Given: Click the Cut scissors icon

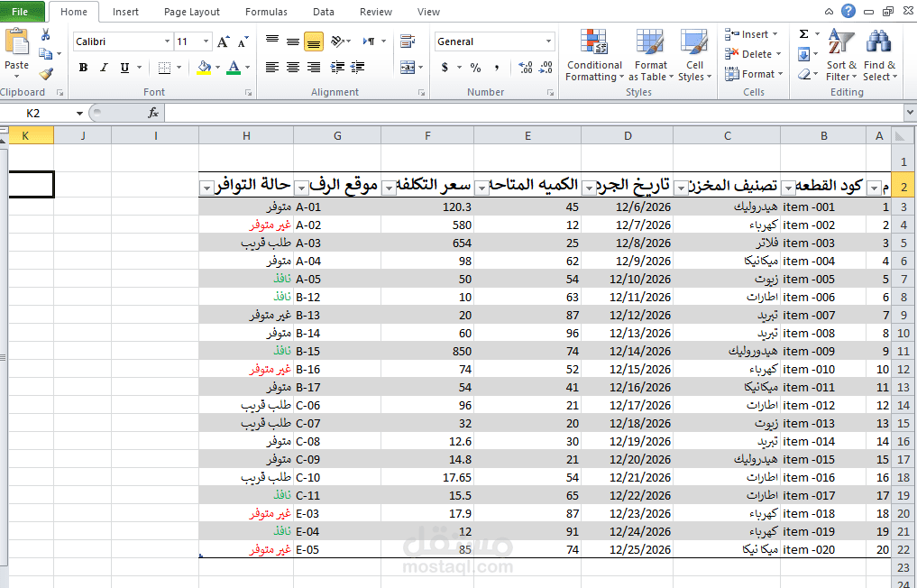Looking at the screenshot, I should 46,35.
